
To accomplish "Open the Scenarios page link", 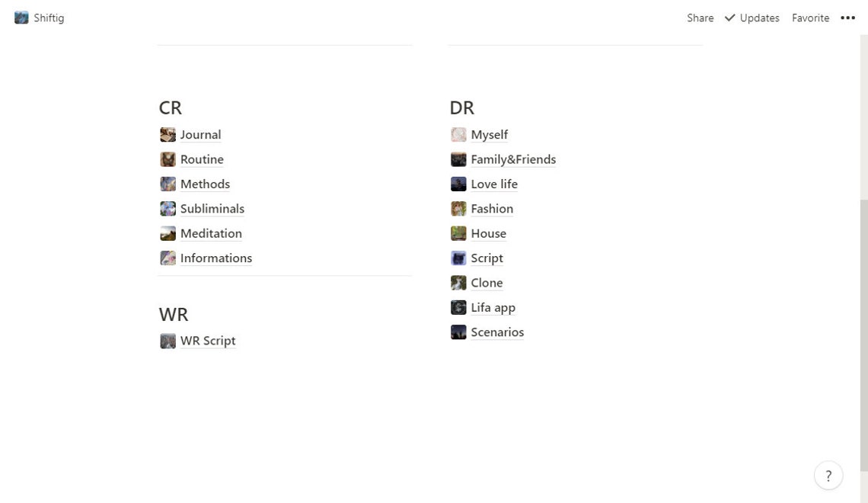I will 497,332.
